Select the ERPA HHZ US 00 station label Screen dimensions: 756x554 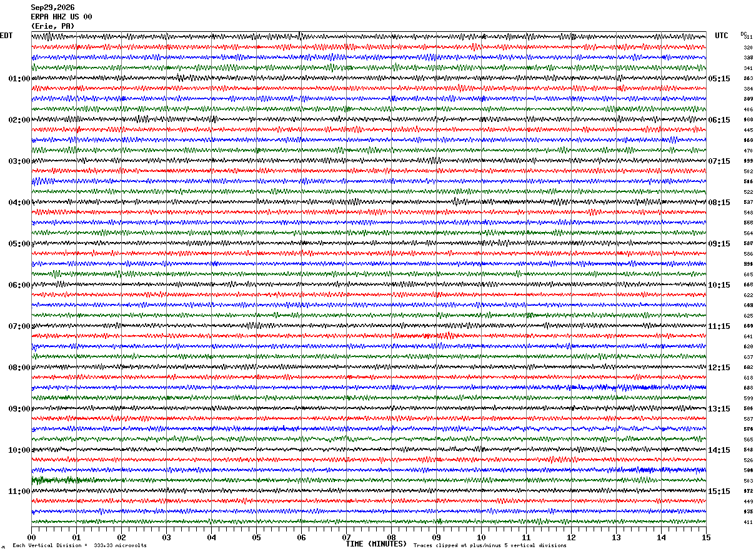(61, 17)
